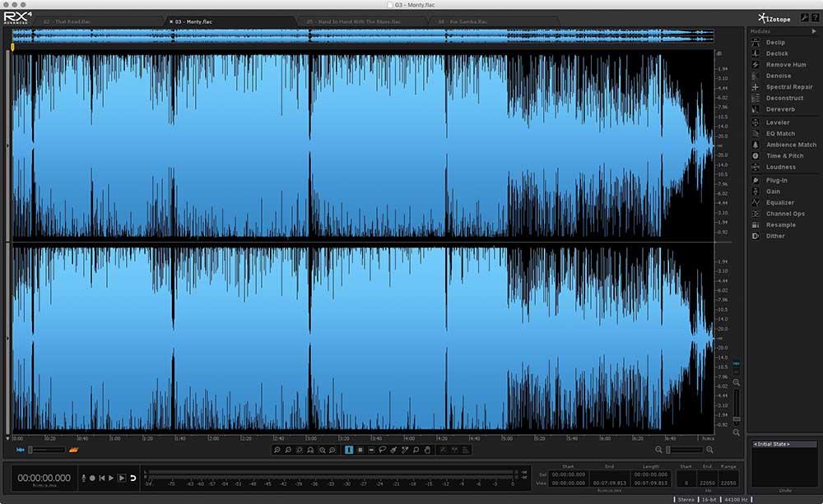Open the Remove Hum module

(x=786, y=64)
